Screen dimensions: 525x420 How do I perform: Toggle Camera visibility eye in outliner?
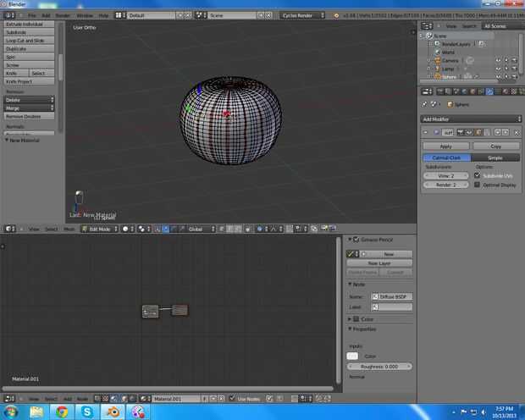coord(499,60)
